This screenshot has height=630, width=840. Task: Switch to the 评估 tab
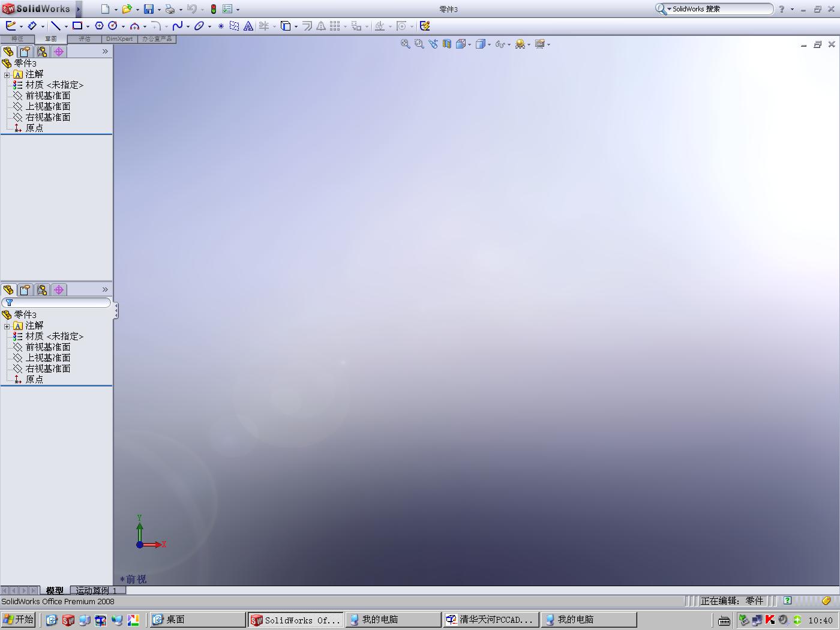pyautogui.click(x=85, y=39)
